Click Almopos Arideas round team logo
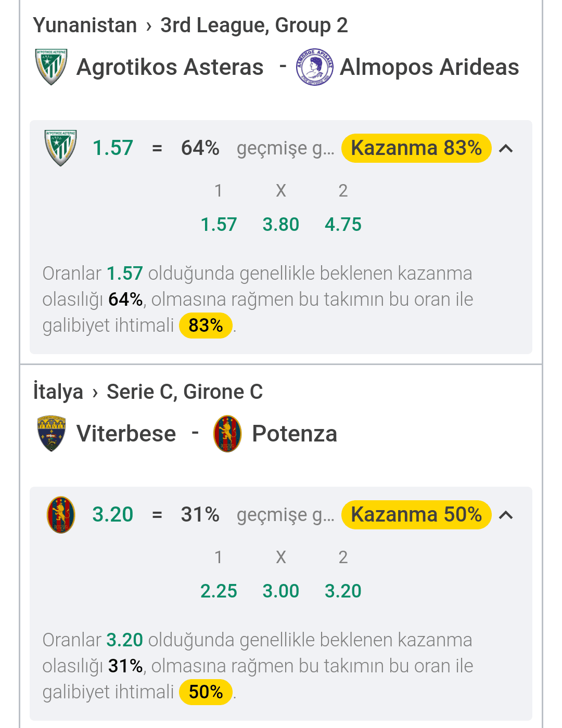 coord(314,67)
